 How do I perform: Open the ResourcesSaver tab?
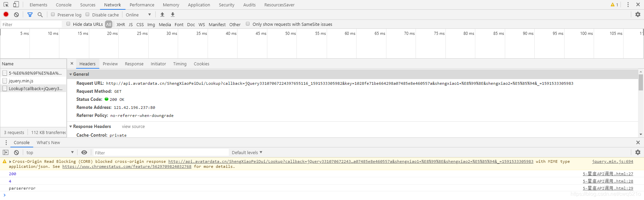(x=279, y=5)
